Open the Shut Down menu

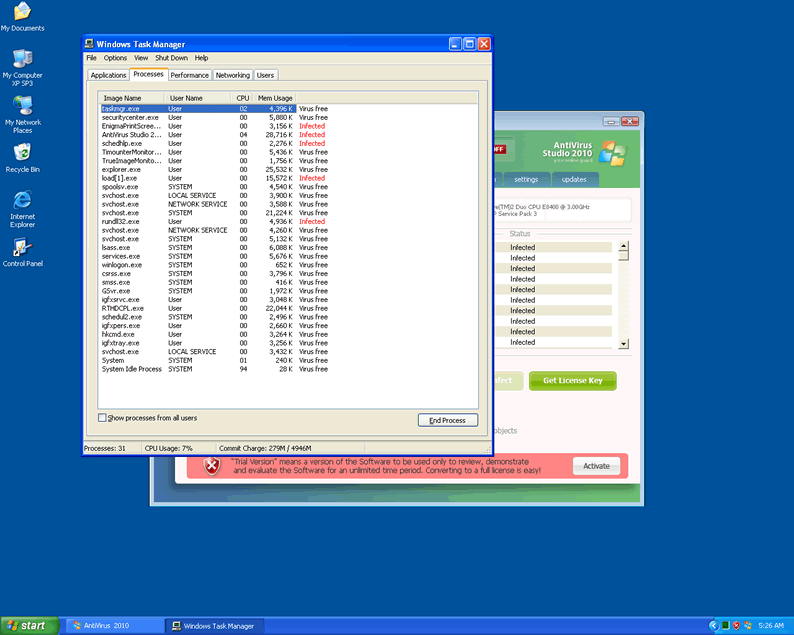coord(171,58)
